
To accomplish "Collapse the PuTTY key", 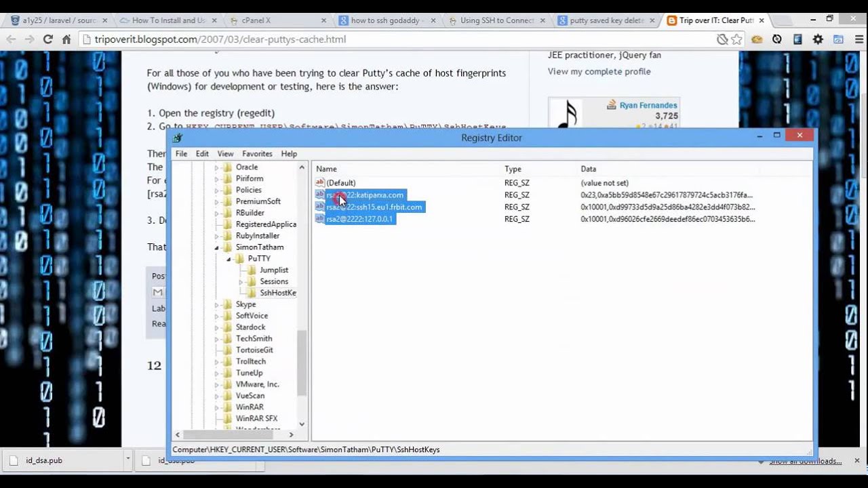I will point(229,259).
